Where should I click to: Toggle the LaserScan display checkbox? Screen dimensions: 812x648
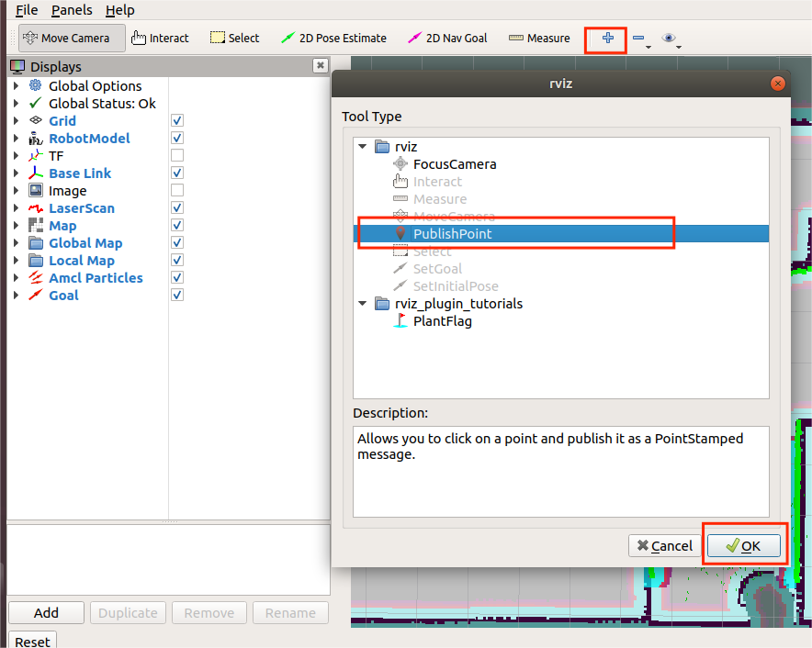click(177, 208)
